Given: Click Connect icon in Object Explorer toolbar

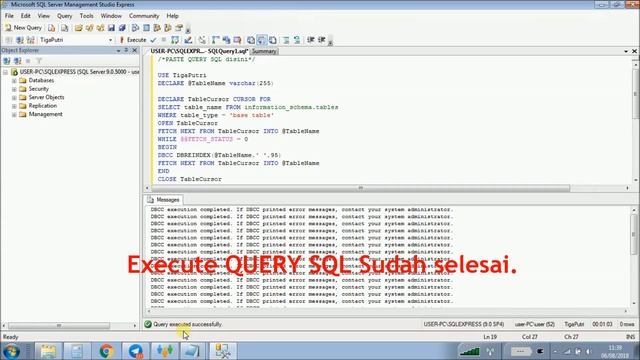Looking at the screenshot, I should point(7,61).
